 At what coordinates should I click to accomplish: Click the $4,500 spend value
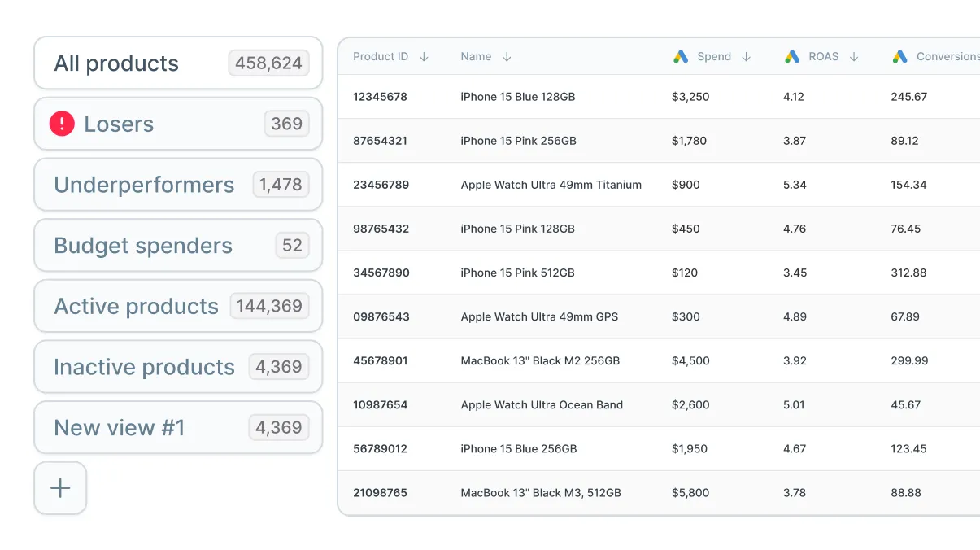pos(690,360)
